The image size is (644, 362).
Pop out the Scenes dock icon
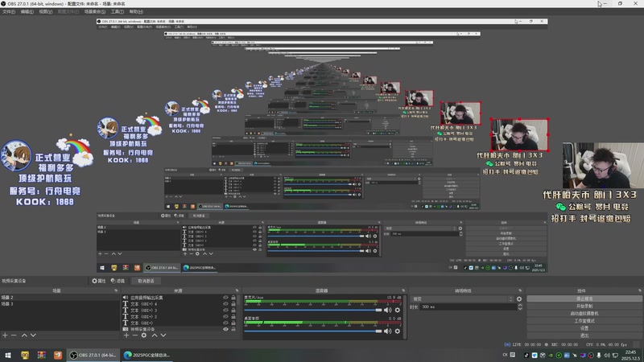pyautogui.click(x=116, y=290)
